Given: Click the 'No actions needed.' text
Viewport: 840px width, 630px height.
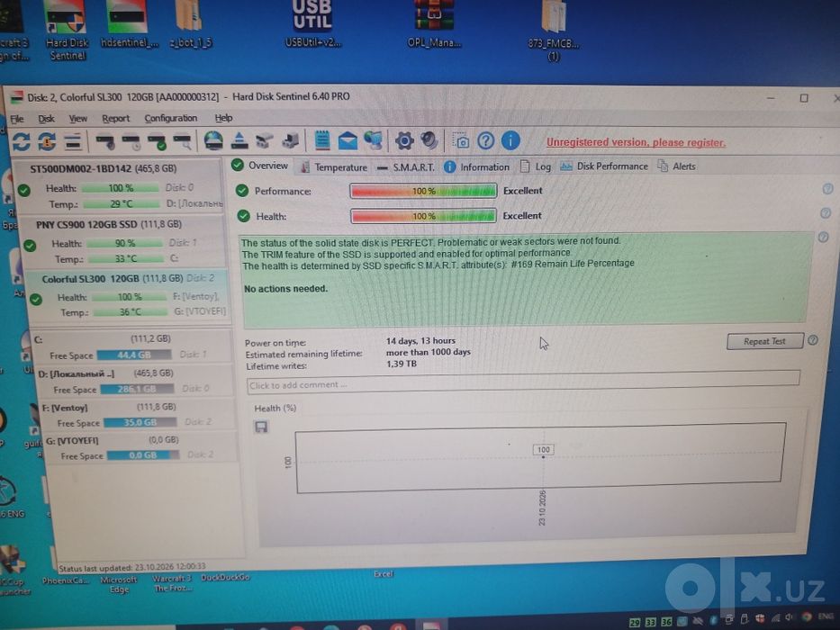Looking at the screenshot, I should coord(285,289).
